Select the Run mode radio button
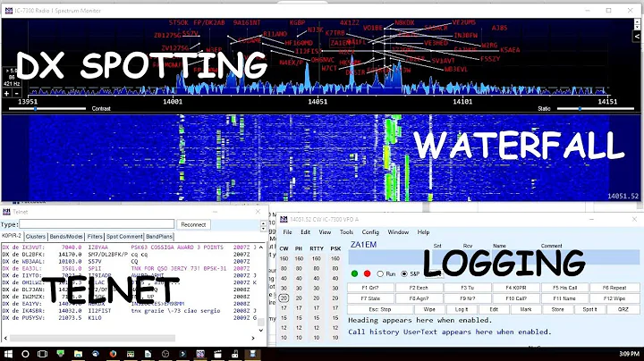Image resolution: width=644 pixels, height=361 pixels. tap(380, 273)
